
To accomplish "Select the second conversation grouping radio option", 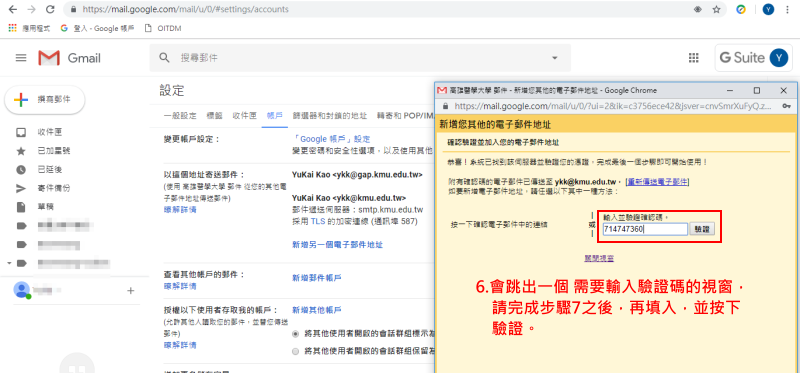I will pos(295,351).
